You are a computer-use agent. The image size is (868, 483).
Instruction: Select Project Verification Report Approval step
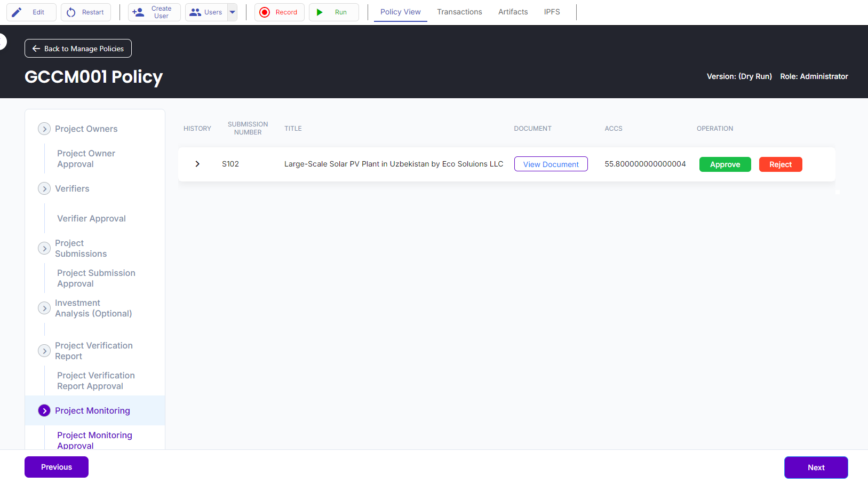(95, 381)
